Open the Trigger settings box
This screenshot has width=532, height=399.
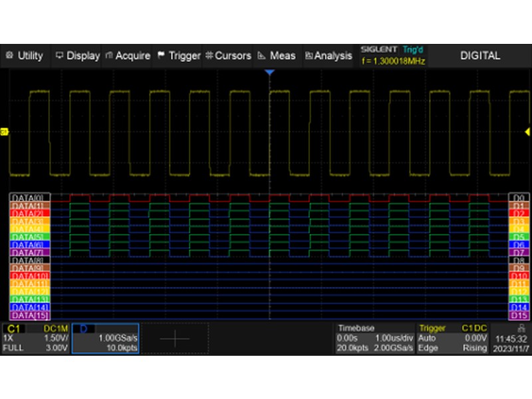pyautogui.click(x=452, y=338)
